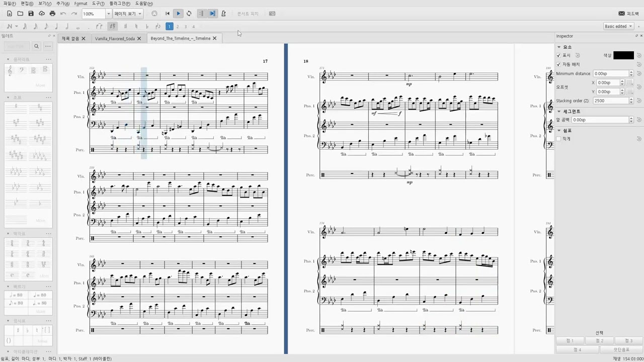644x362 pixels.
Task: Toggle MIDI input icon
Action: coord(154,14)
